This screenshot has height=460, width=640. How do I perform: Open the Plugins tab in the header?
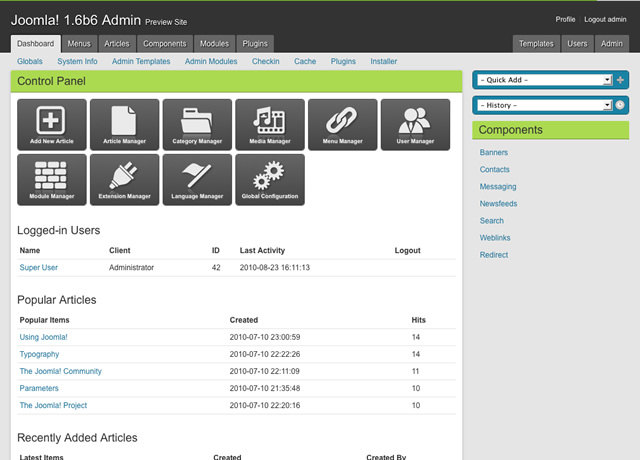pos(255,44)
